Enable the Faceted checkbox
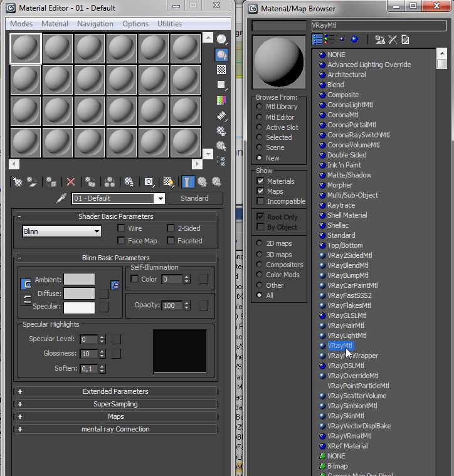 pyautogui.click(x=171, y=241)
